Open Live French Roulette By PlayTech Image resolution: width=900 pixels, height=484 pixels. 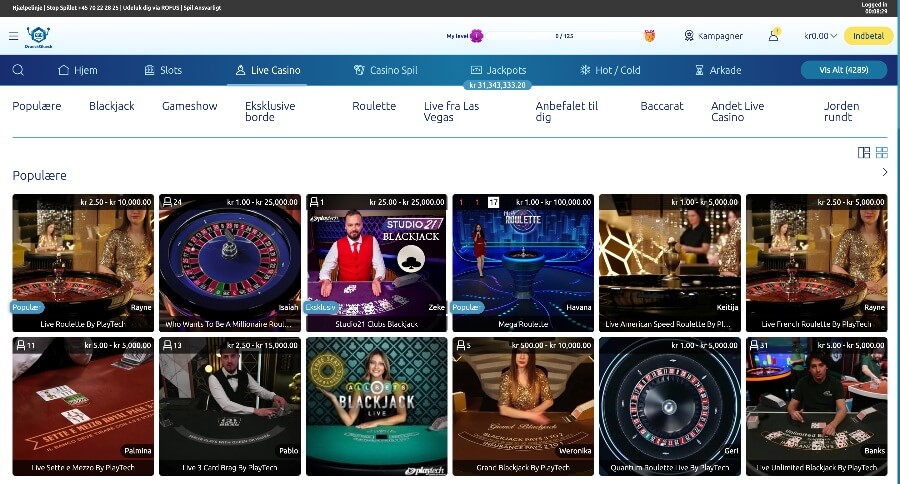pyautogui.click(x=817, y=263)
